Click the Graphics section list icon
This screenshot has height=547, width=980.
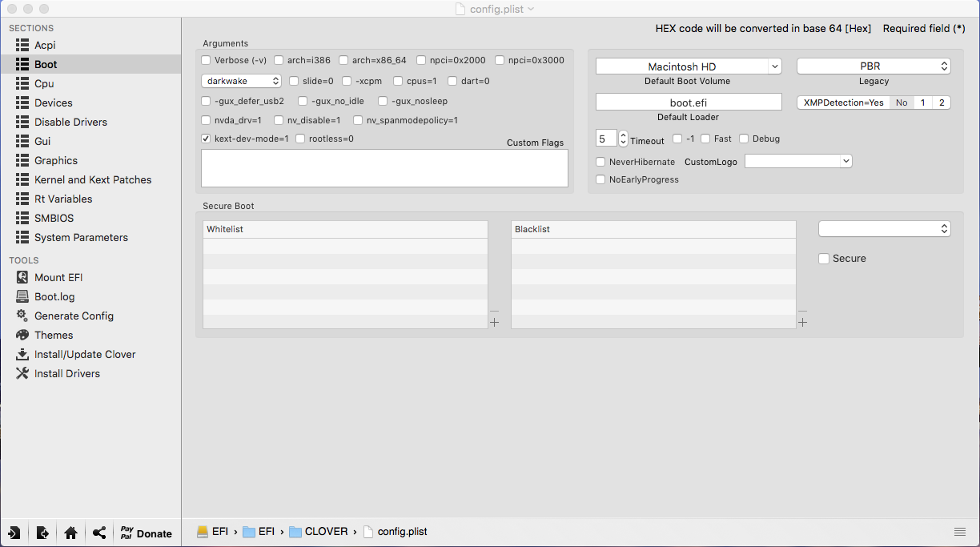point(22,161)
